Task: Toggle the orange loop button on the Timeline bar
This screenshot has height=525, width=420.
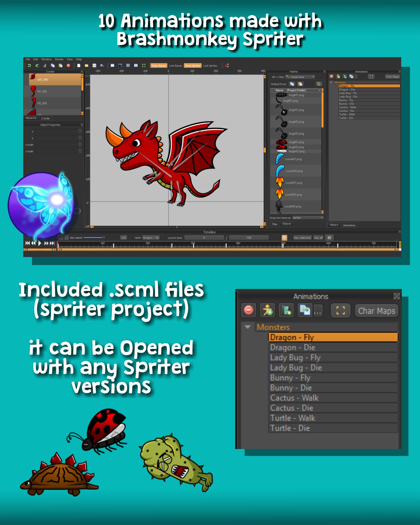Action: tap(284, 238)
